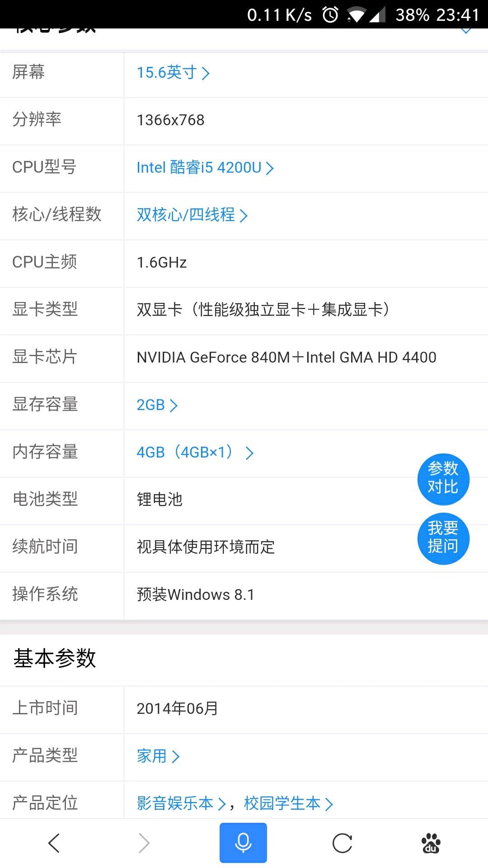488x868 pixels.
Task: Tap the page refresh icon
Action: 342,843
